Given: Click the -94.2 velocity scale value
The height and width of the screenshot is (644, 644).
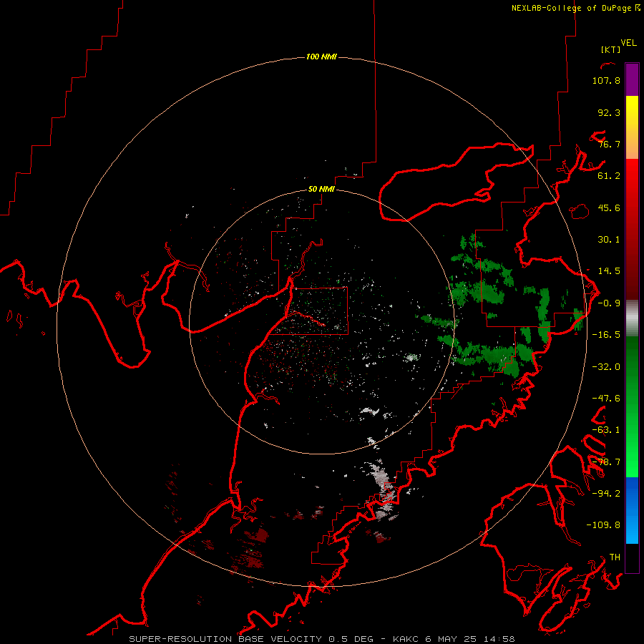Looking at the screenshot, I should [x=606, y=493].
